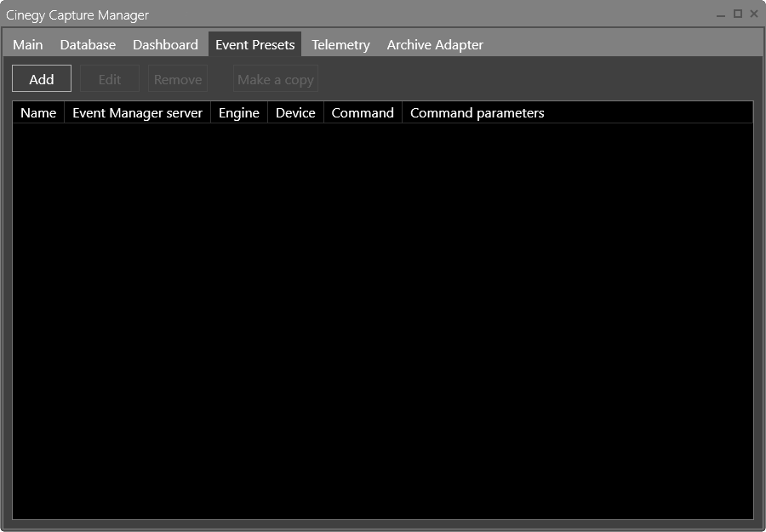Screen dimensions: 766x532
Task: Minimize the Cinegy Capture Manager window
Action: pos(719,14)
